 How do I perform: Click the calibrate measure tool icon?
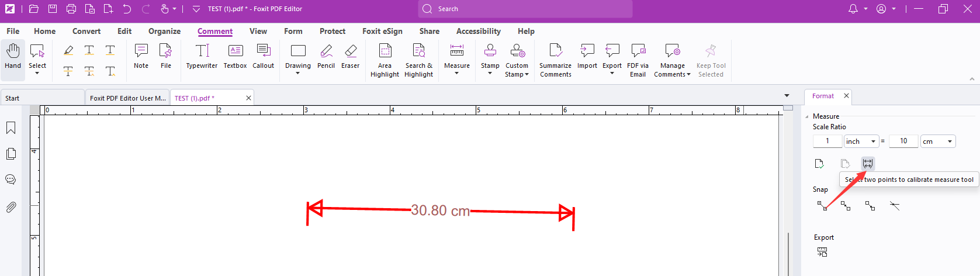(x=868, y=164)
